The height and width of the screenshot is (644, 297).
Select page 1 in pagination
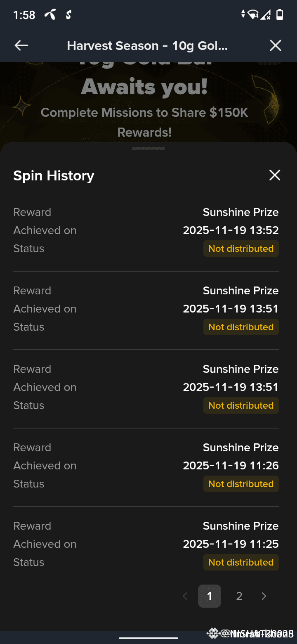point(210,596)
